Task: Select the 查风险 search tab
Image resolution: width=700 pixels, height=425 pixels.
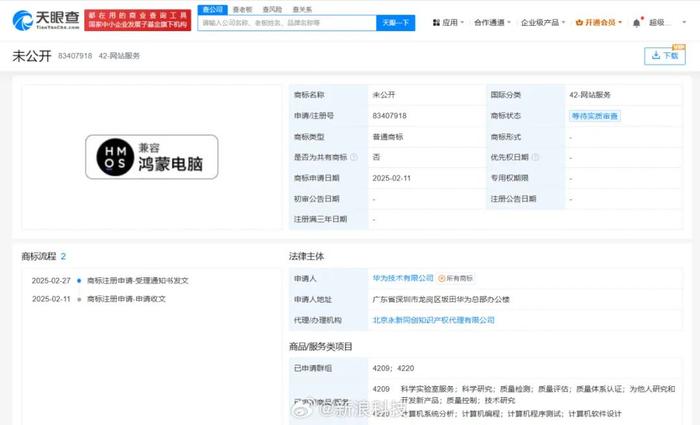Action: pyautogui.click(x=272, y=9)
